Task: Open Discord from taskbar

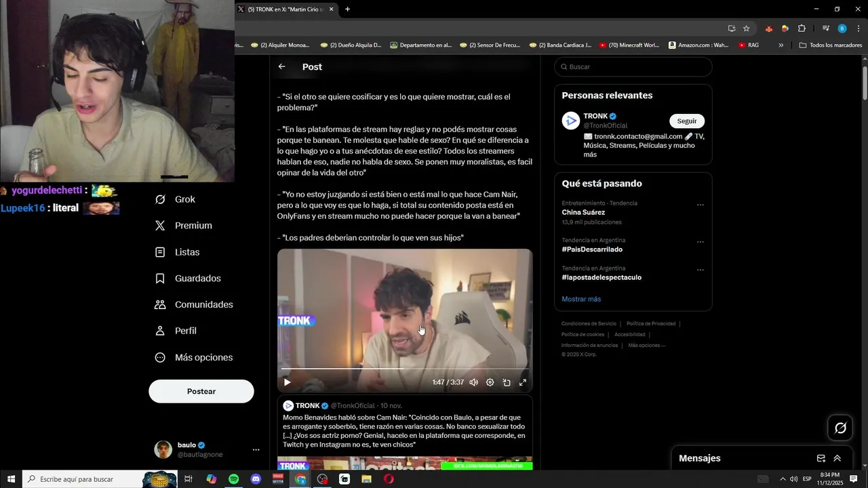Action: click(x=256, y=479)
